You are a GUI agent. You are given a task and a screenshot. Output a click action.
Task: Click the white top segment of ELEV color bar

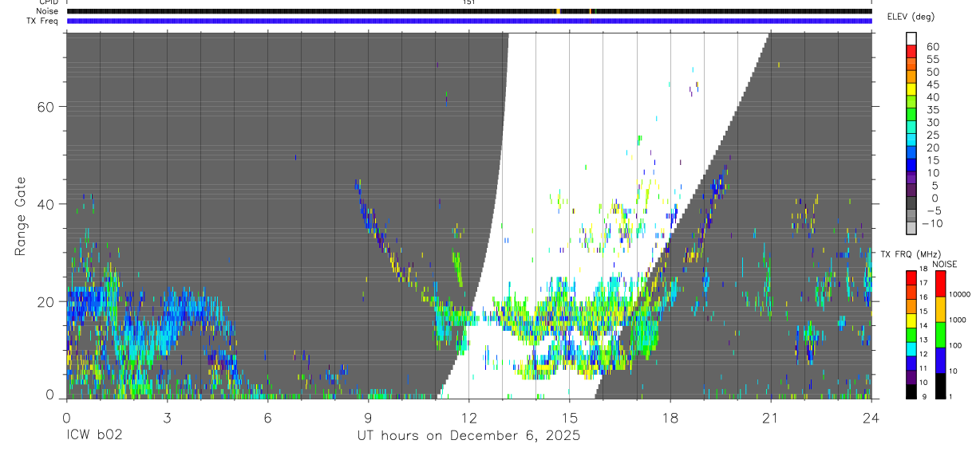[911, 39]
